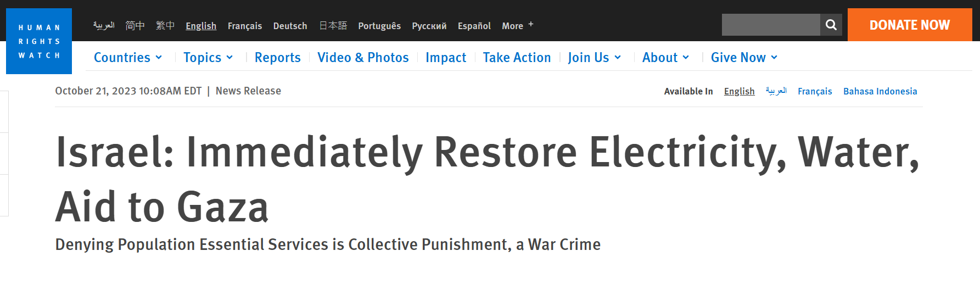This screenshot has width=980, height=284.
Task: Expand the About menu chevron
Action: point(686,58)
